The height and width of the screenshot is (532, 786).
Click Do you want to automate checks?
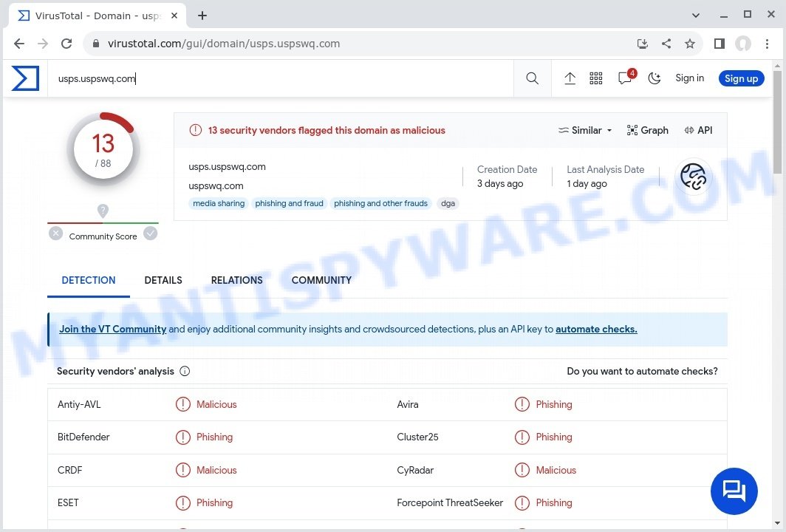click(x=642, y=372)
